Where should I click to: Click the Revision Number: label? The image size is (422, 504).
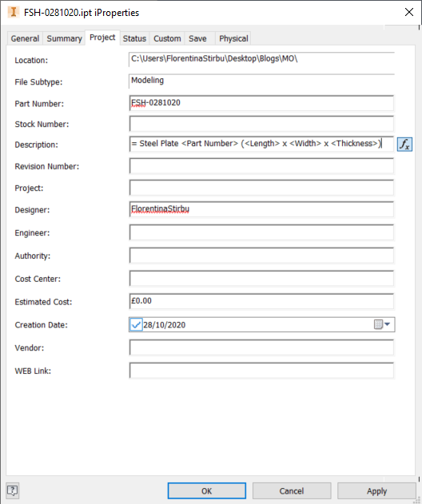click(x=47, y=166)
